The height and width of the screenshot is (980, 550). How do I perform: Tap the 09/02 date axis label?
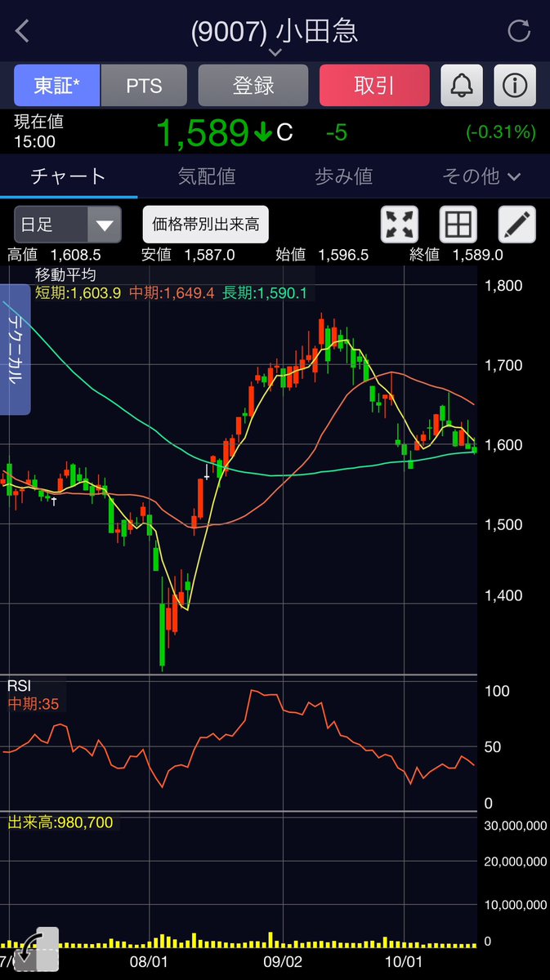click(x=284, y=963)
